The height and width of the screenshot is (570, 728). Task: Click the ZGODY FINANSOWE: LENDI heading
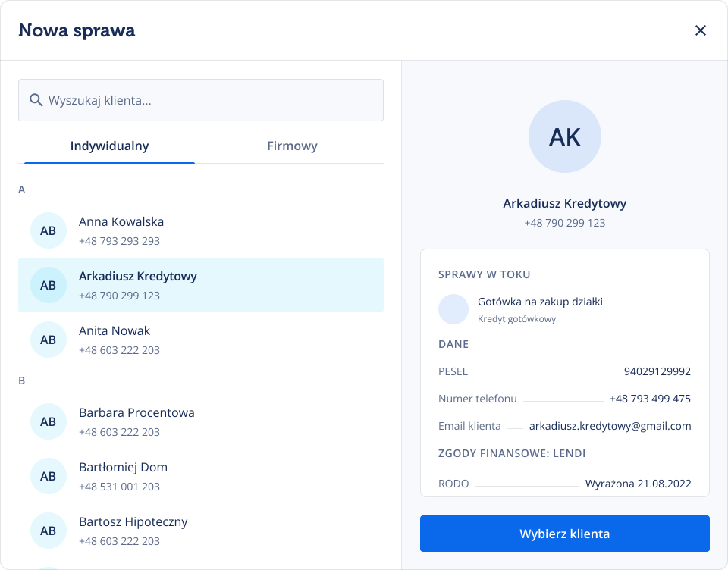pyautogui.click(x=512, y=453)
